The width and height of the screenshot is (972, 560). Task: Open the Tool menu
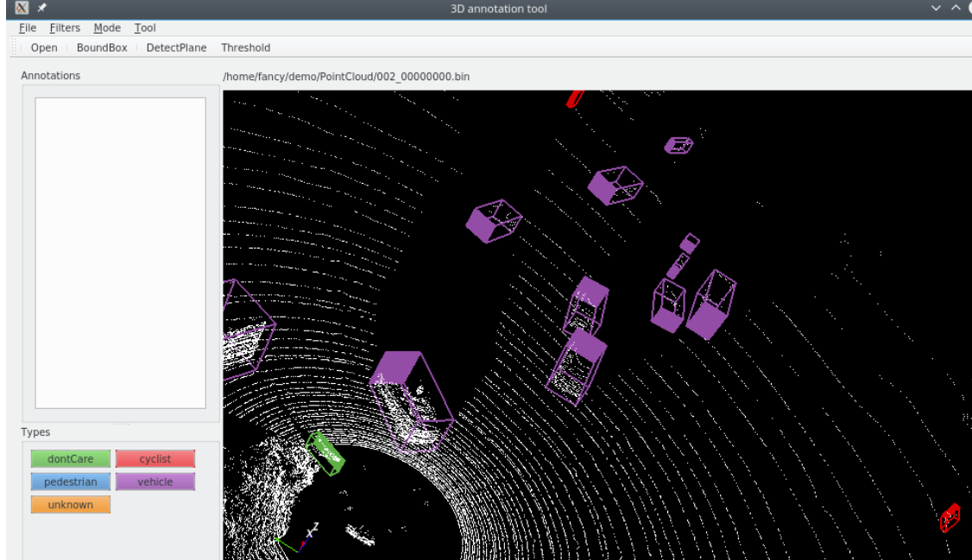[145, 28]
